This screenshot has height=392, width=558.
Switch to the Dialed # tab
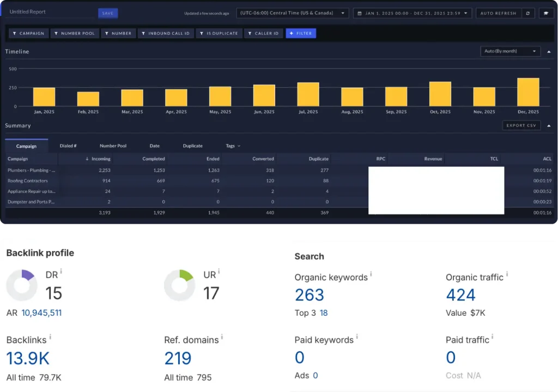coord(68,146)
